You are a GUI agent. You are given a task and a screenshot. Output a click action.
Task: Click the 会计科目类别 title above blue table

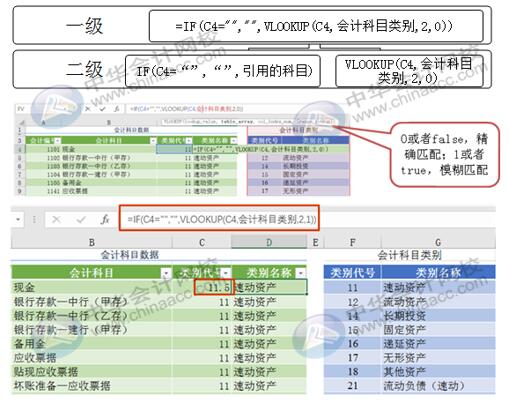click(x=410, y=255)
